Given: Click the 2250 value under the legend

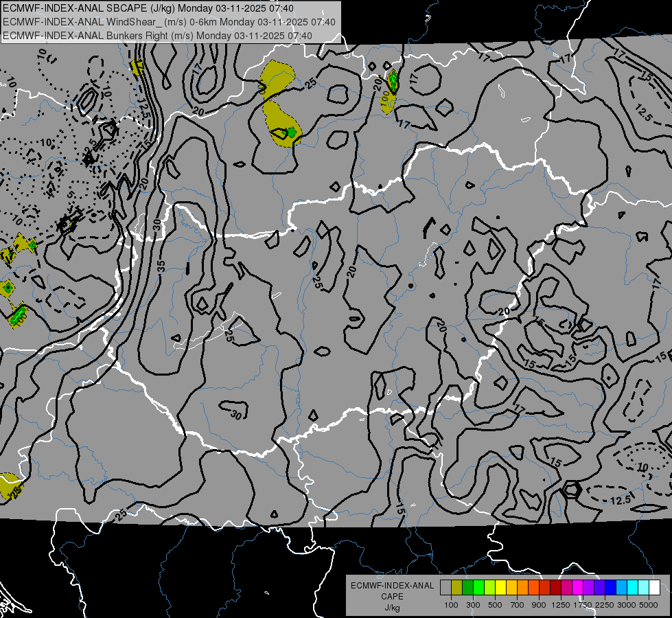Looking at the screenshot, I should click(604, 605).
